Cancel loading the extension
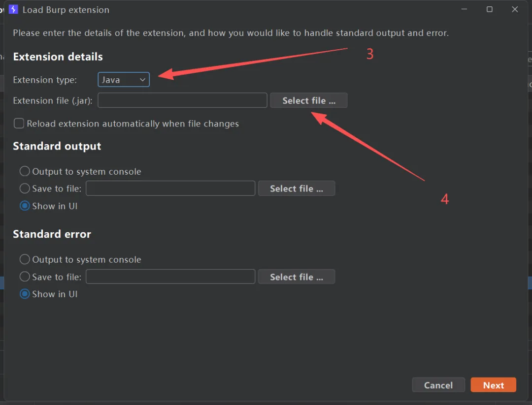 438,385
